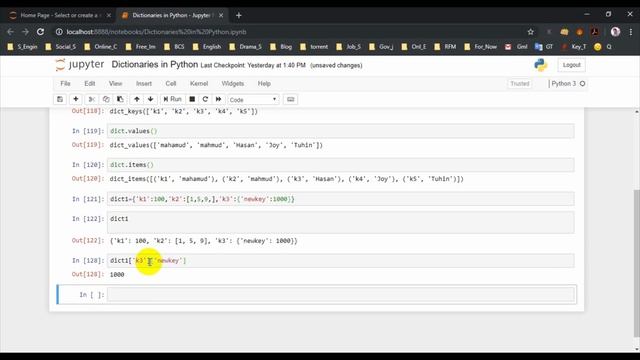The image size is (640, 360).
Task: Click output value 1000
Action: [x=117, y=275]
